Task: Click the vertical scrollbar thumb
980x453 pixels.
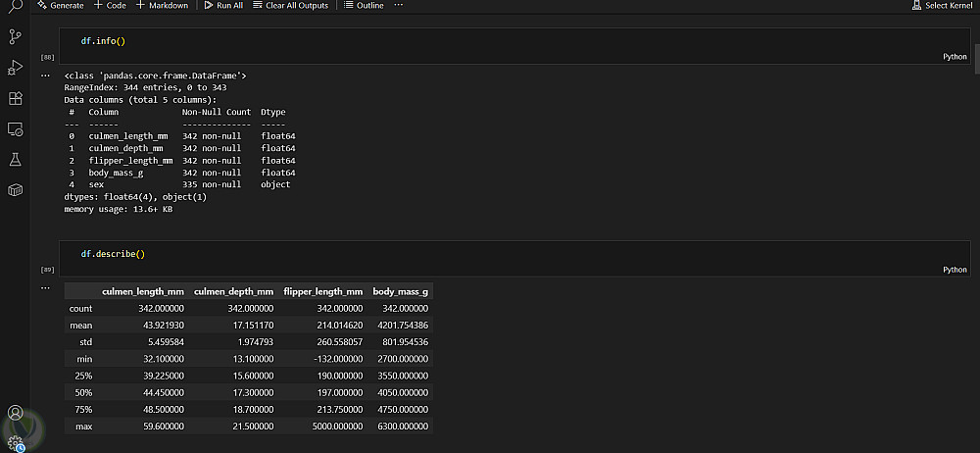Action: (977, 59)
